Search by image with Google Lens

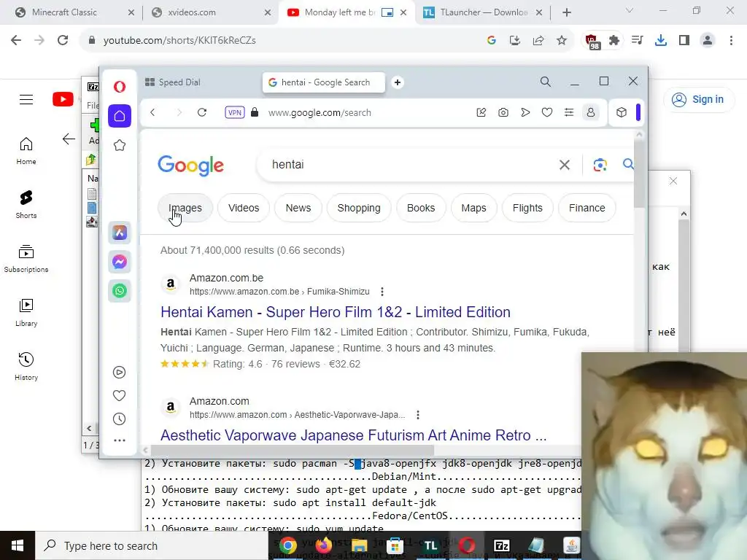click(600, 165)
